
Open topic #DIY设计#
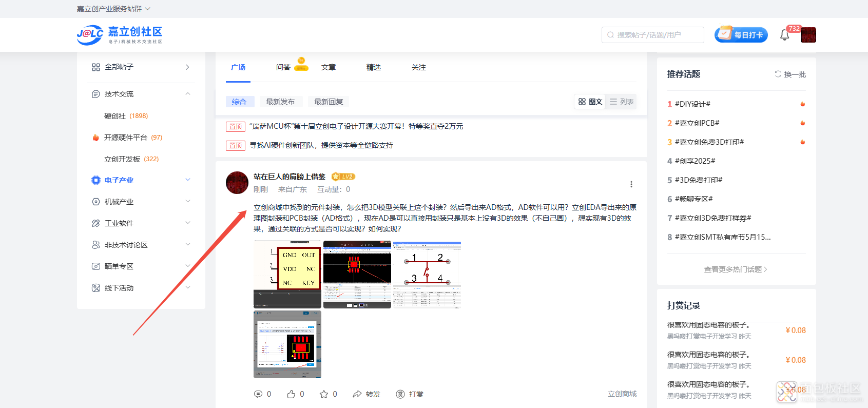(x=692, y=104)
